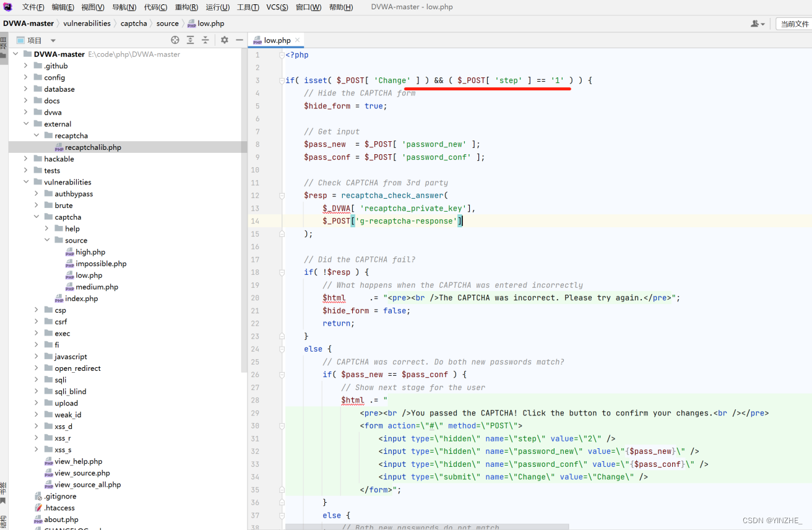Fold the if block at line 3
This screenshot has height=530, width=812.
[282, 80]
